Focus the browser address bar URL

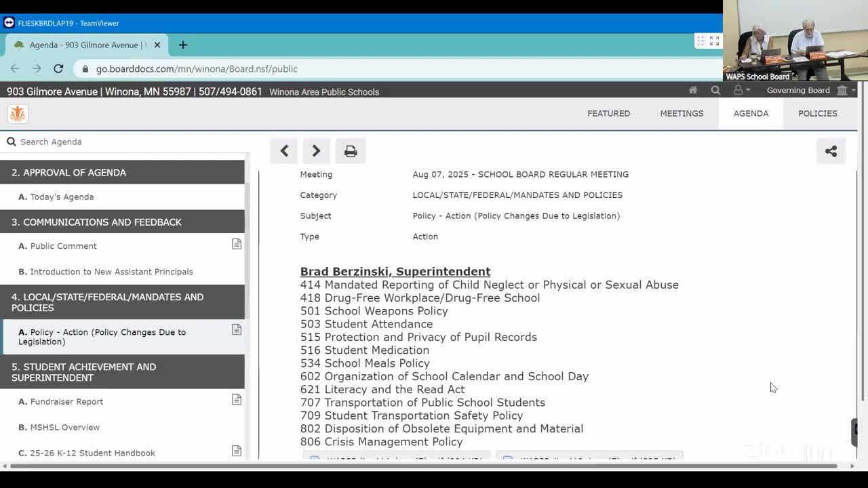197,68
